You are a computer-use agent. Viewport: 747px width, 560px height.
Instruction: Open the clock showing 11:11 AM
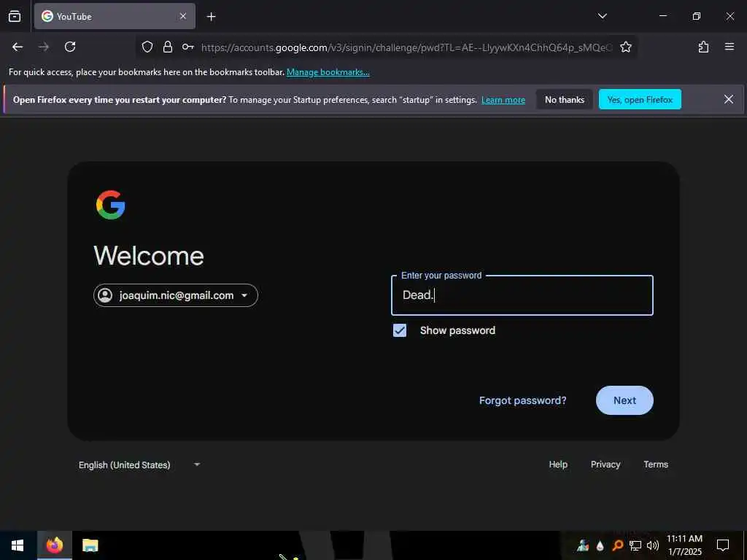click(x=684, y=545)
